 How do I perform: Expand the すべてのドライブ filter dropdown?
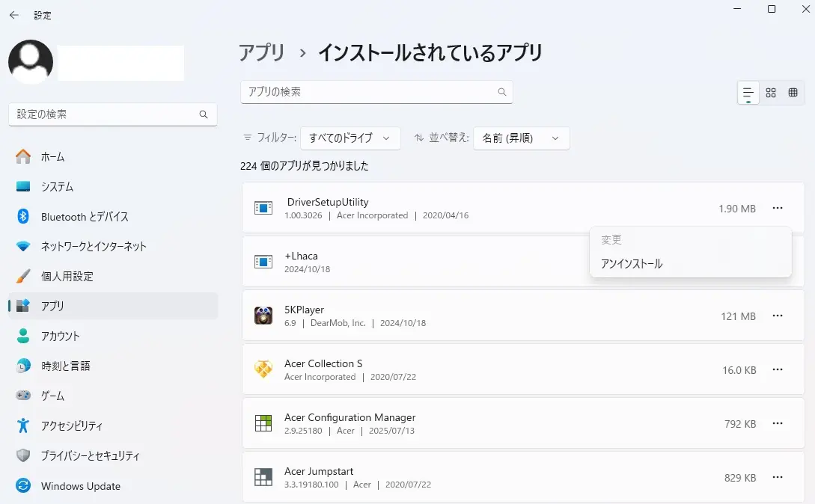pos(350,138)
